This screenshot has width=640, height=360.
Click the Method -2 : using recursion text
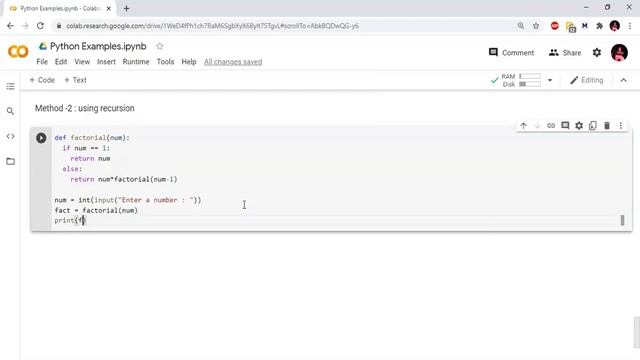(x=84, y=108)
